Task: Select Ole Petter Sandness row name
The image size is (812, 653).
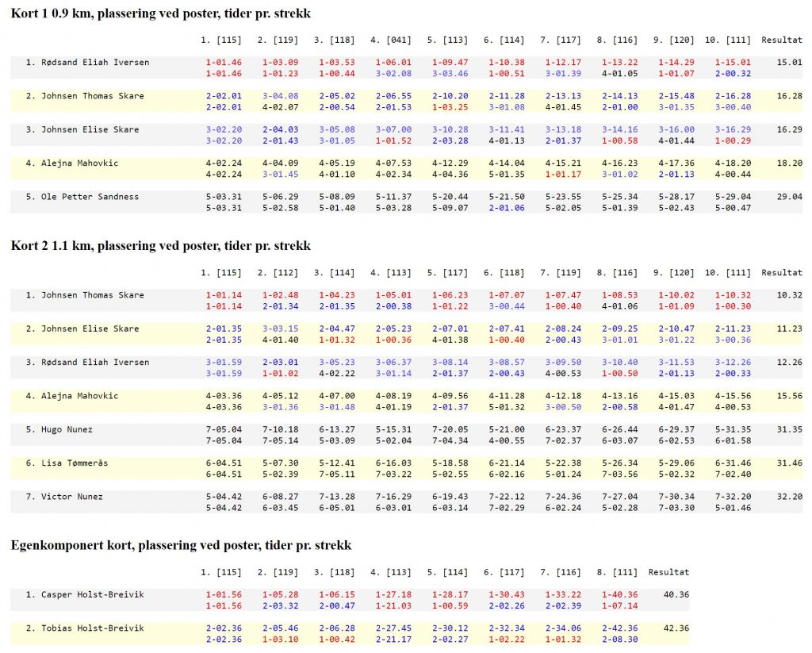Action: coord(90,197)
